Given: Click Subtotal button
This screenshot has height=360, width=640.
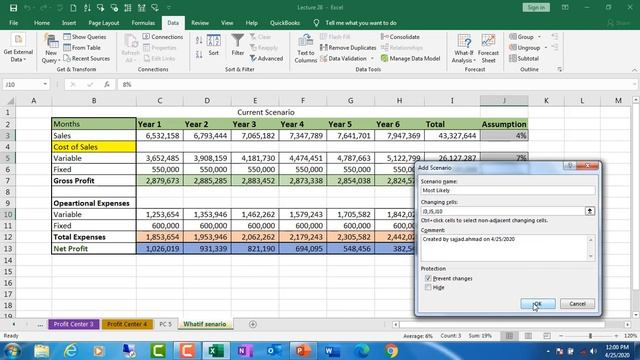Looking at the screenshot, I should [x=524, y=59].
